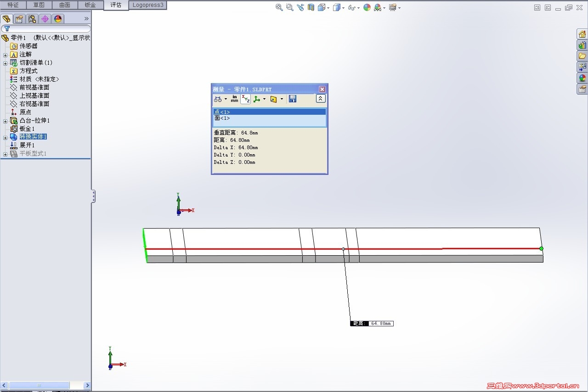This screenshot has width=588, height=392.
Task: Activate the Zoom to Area tool
Action: point(289,7)
